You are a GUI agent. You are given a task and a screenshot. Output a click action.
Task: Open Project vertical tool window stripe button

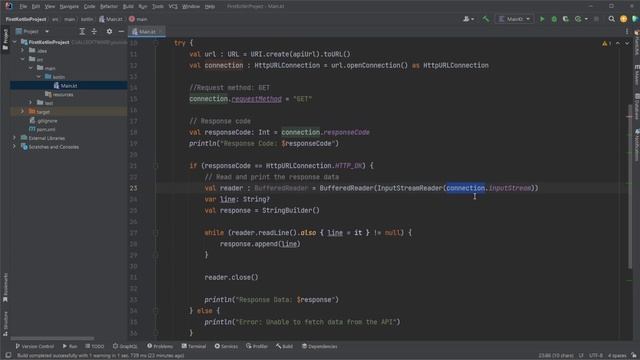tap(5, 39)
